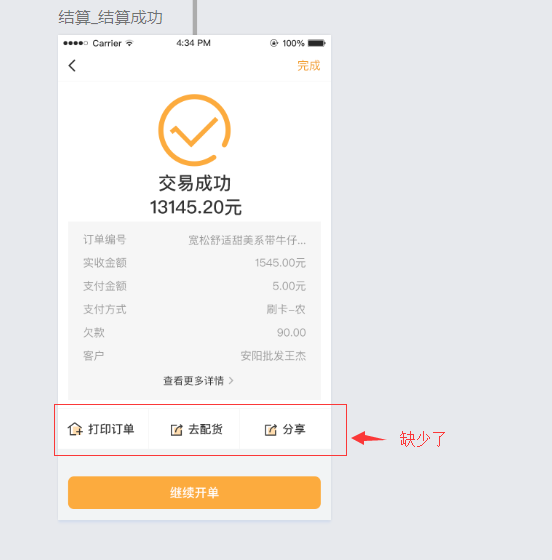552x560 pixels.
Task: Expand details via chevron after 查看更多详情
Action: pyautogui.click(x=231, y=380)
